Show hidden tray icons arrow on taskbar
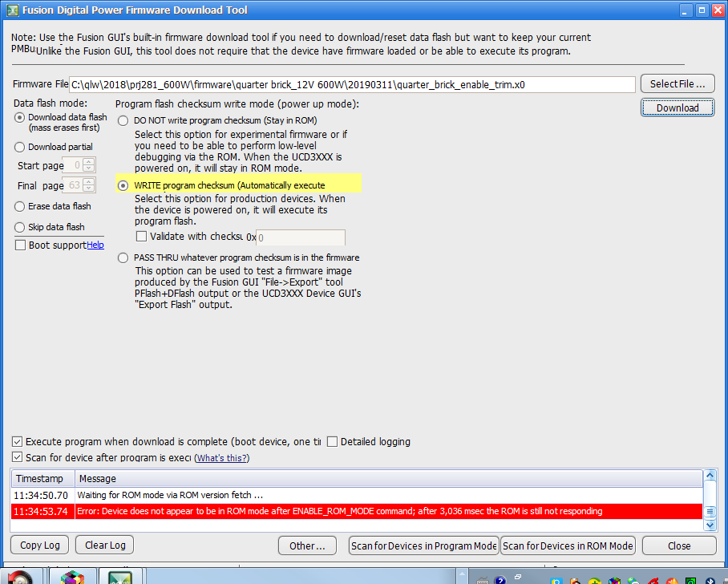The height and width of the screenshot is (584, 728). [x=462, y=574]
